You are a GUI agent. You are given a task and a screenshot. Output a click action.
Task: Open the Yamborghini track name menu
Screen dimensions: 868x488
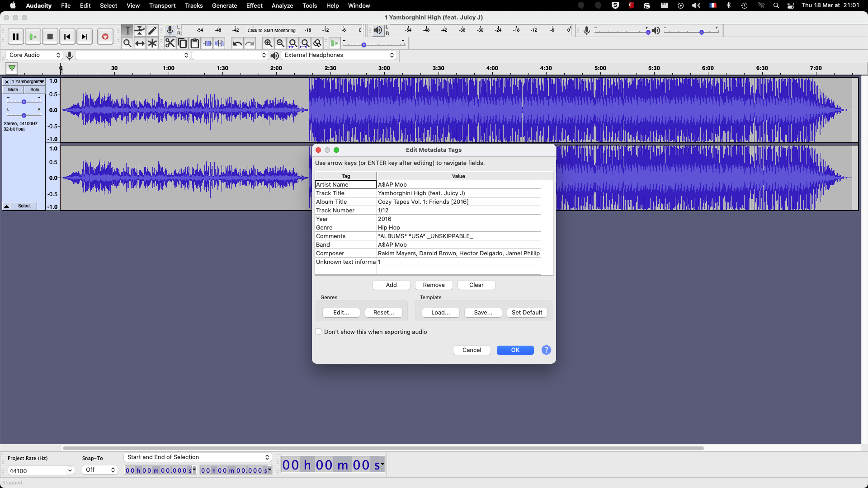coord(28,82)
